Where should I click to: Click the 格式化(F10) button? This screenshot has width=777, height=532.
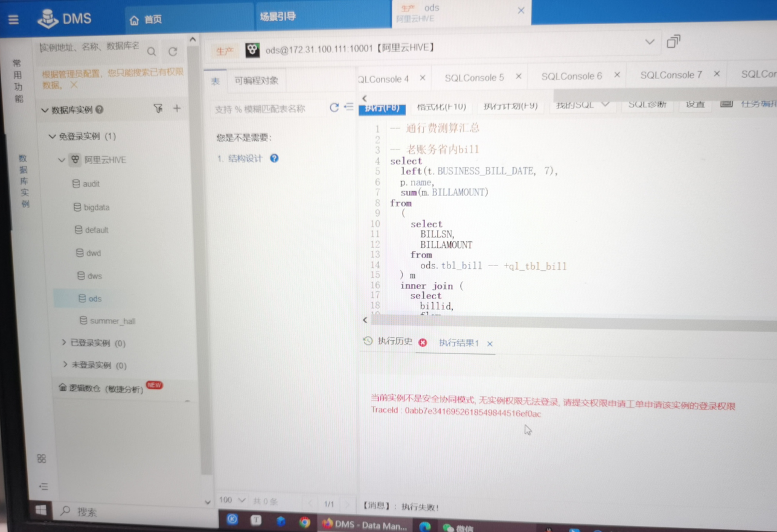pos(441,106)
